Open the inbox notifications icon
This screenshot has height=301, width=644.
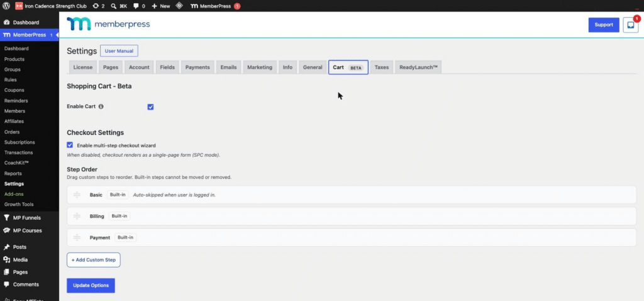[x=630, y=25]
